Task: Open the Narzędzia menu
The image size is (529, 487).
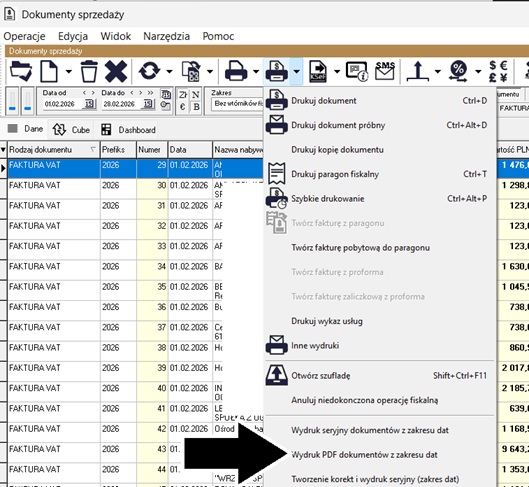Action: (166, 36)
